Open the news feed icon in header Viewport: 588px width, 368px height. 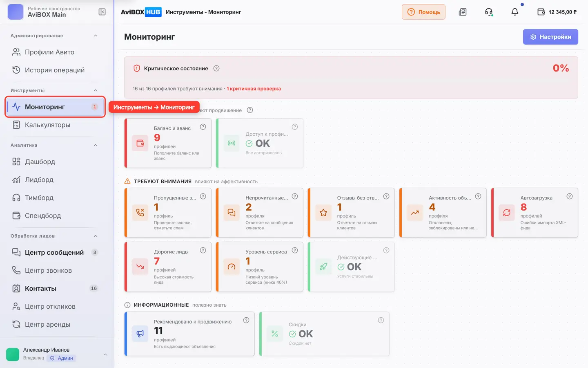tap(463, 12)
